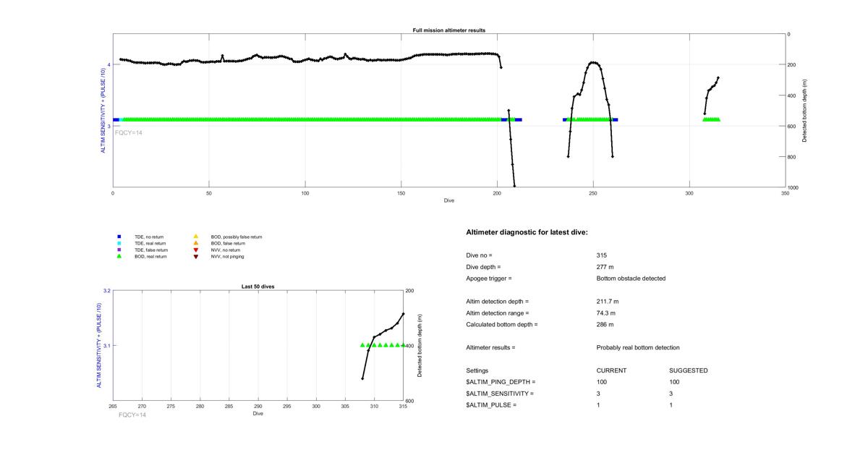Click the purple square 'TDE, false return' legend marker

point(119,250)
